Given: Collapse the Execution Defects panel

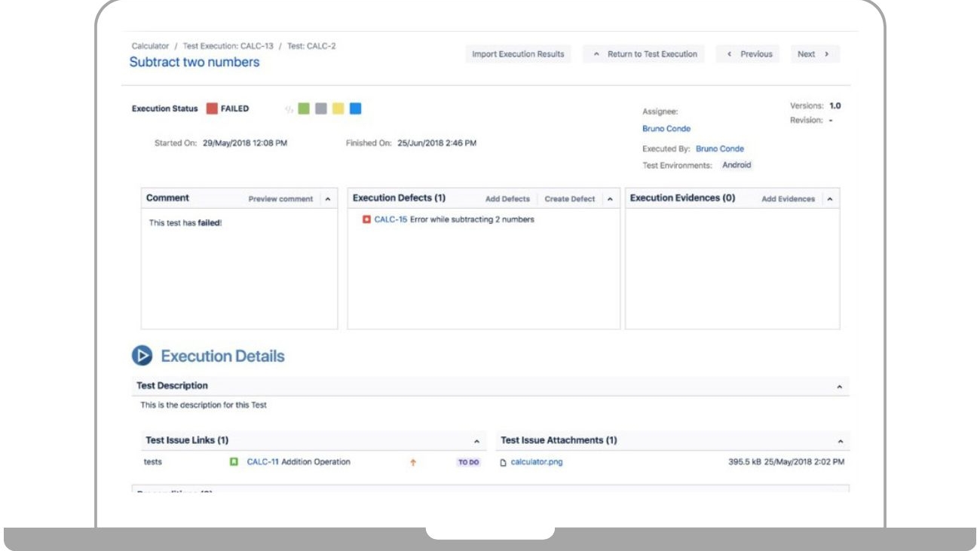Looking at the screenshot, I should tap(609, 199).
